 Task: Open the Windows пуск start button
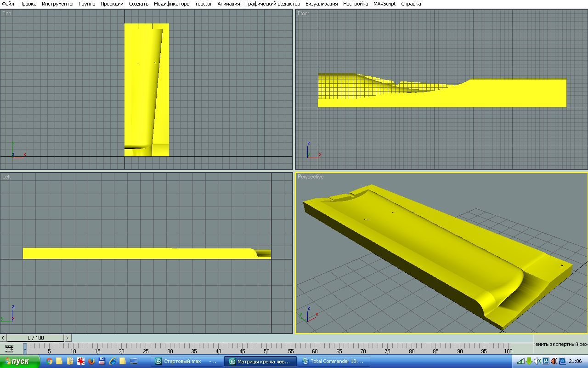[x=20, y=362]
